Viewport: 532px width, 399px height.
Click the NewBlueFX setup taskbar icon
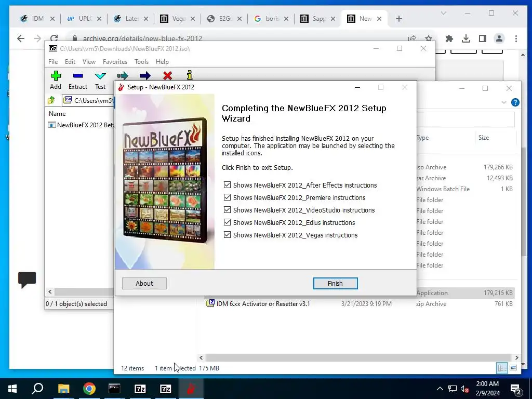coord(191,389)
